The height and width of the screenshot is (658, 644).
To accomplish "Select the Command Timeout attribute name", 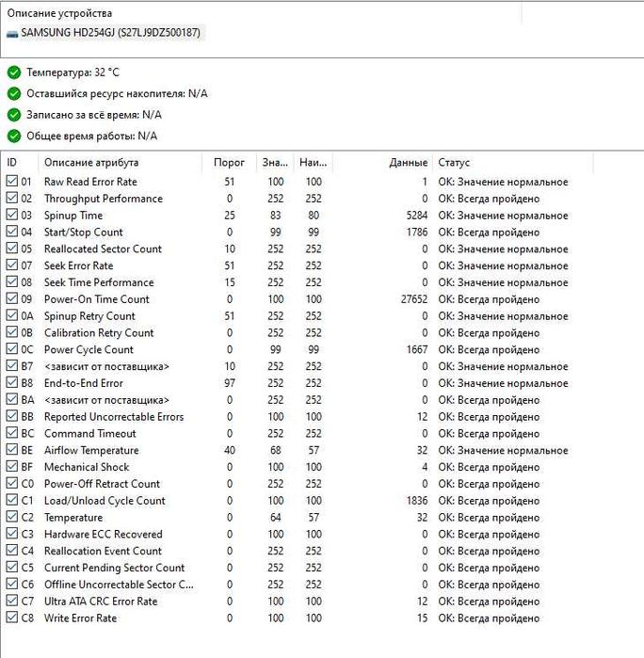I will click(x=90, y=434).
